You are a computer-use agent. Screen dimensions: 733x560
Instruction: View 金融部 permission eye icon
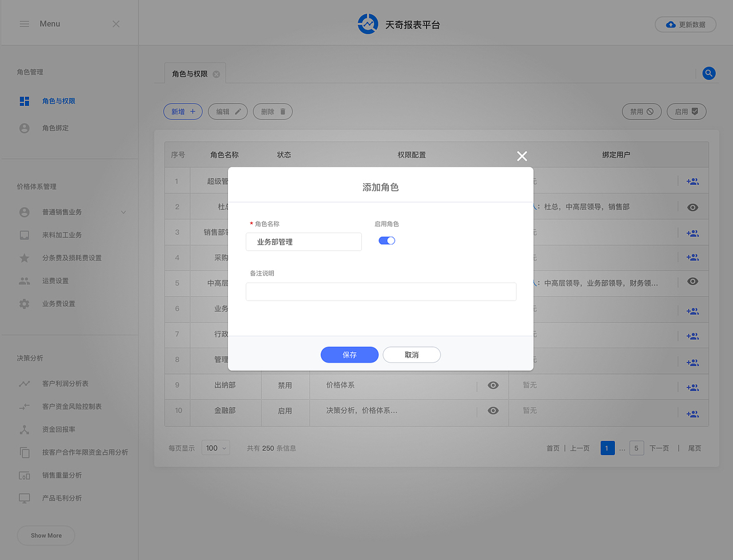(493, 411)
